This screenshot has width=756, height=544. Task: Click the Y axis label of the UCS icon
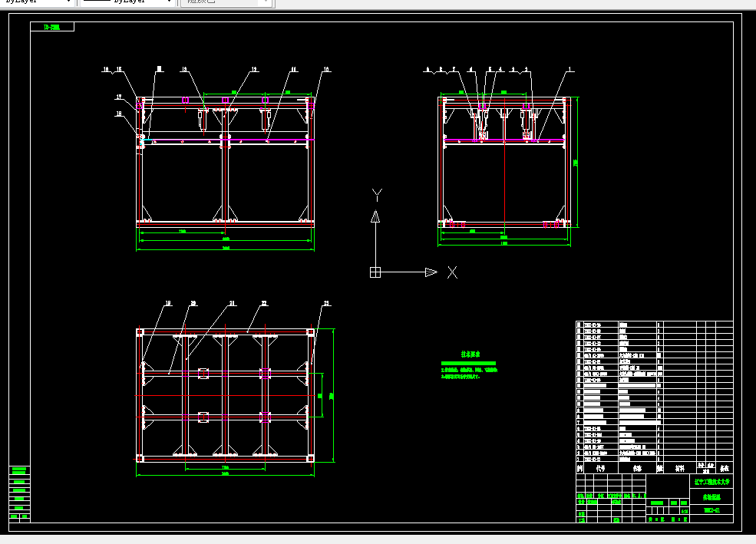[377, 195]
